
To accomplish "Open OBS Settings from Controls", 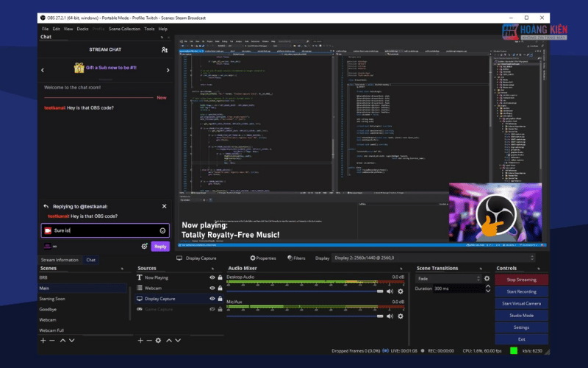I will [521, 328].
